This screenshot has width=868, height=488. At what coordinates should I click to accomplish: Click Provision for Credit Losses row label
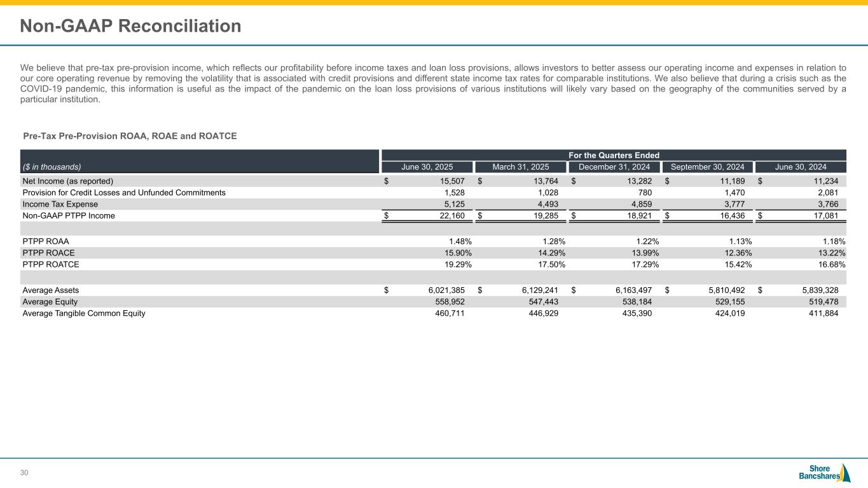pos(123,193)
